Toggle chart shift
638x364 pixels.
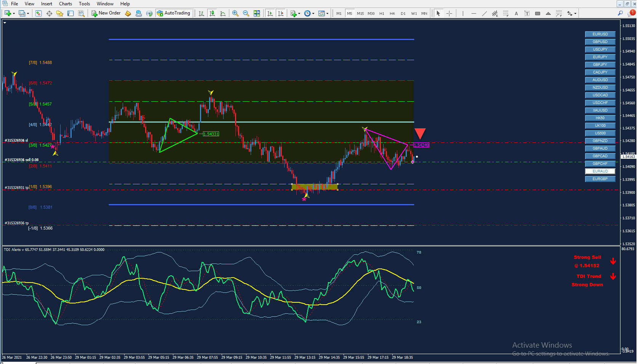tap(281, 13)
